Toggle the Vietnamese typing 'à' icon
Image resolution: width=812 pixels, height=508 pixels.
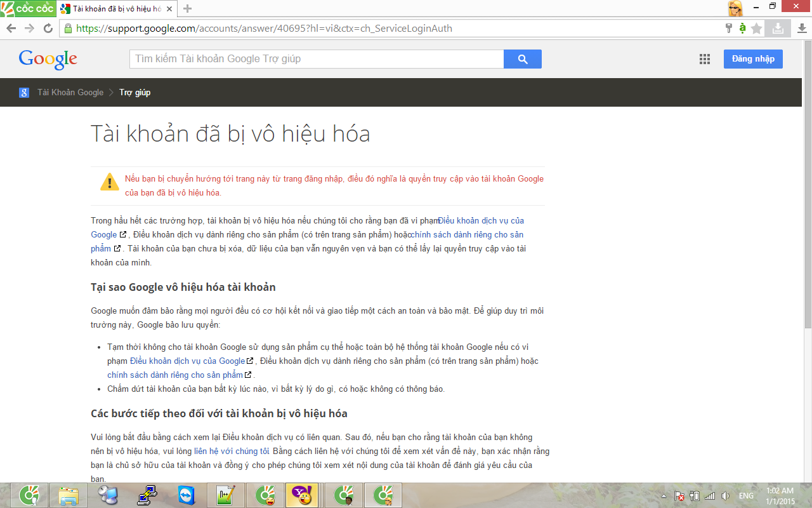tap(742, 29)
